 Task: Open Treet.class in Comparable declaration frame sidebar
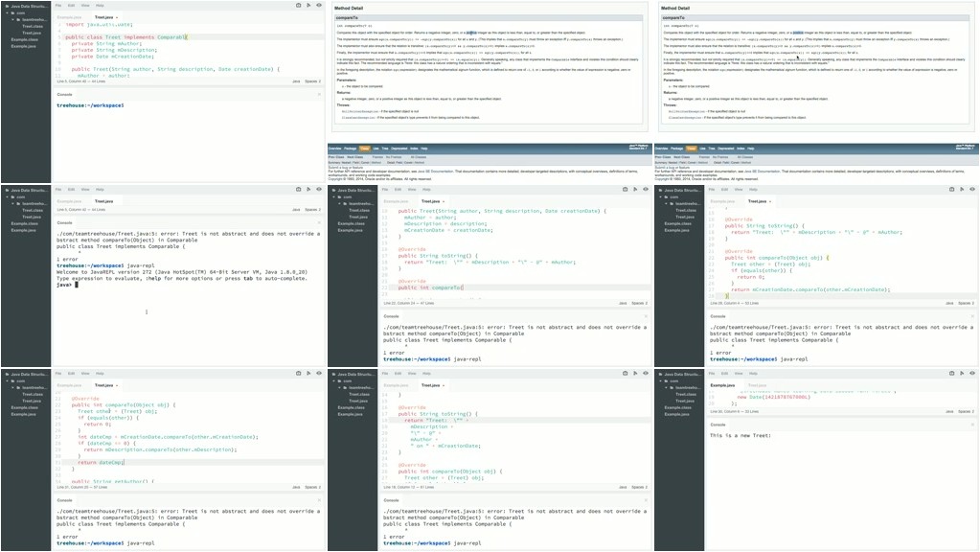[33, 26]
